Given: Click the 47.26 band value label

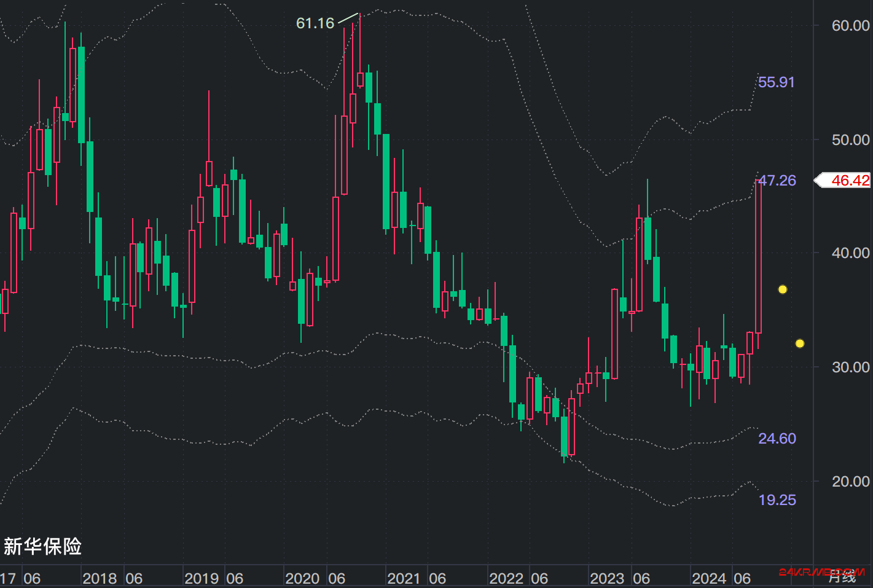Looking at the screenshot, I should pos(777,181).
